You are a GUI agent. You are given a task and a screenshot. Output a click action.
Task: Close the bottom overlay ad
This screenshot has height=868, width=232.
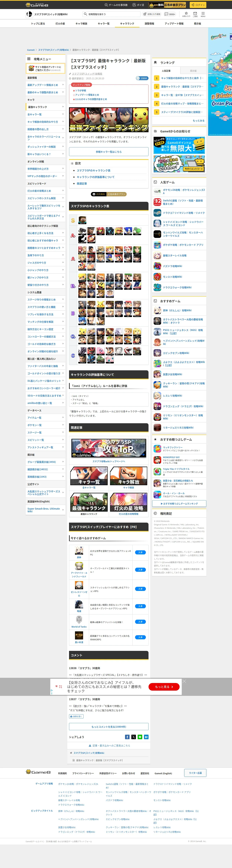[x=184, y=681]
